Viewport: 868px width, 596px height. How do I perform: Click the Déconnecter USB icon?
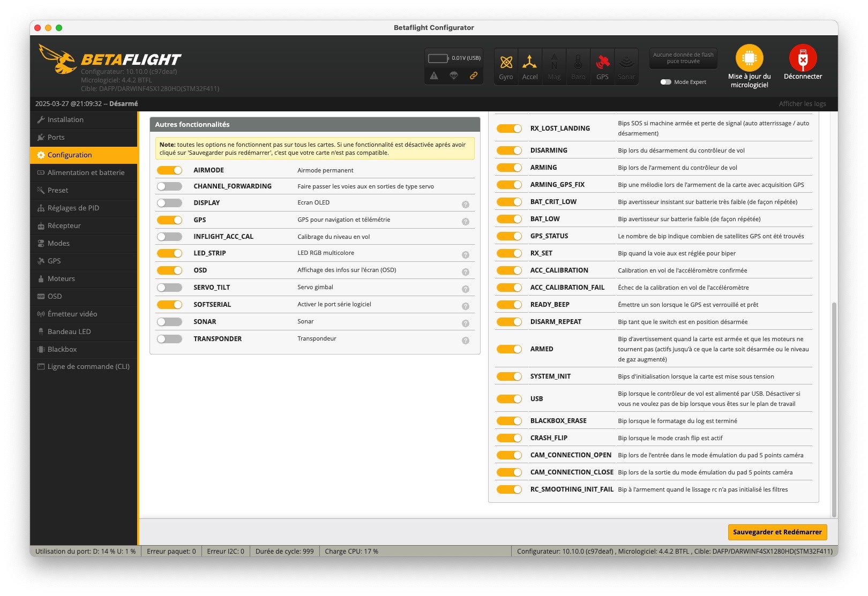tap(803, 58)
